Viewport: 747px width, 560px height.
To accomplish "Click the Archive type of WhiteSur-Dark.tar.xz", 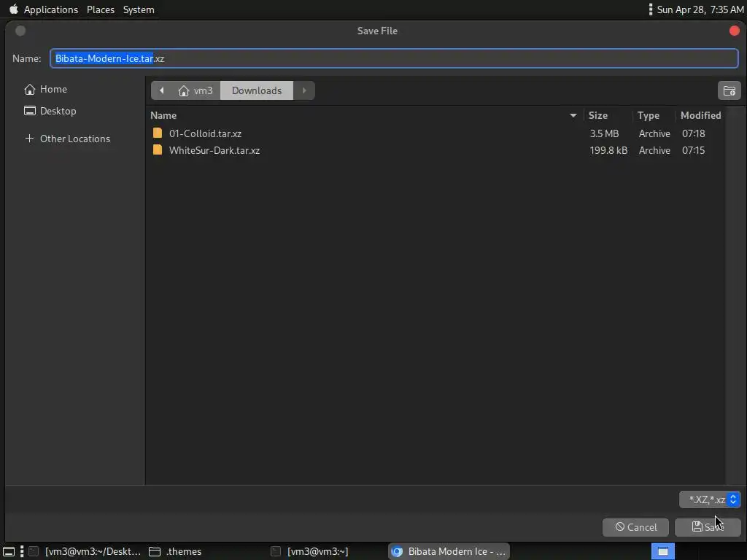I will [x=654, y=150].
